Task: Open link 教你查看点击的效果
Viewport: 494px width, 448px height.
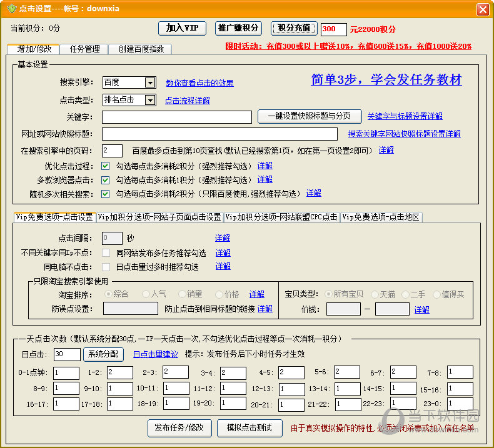Action: click(x=199, y=83)
